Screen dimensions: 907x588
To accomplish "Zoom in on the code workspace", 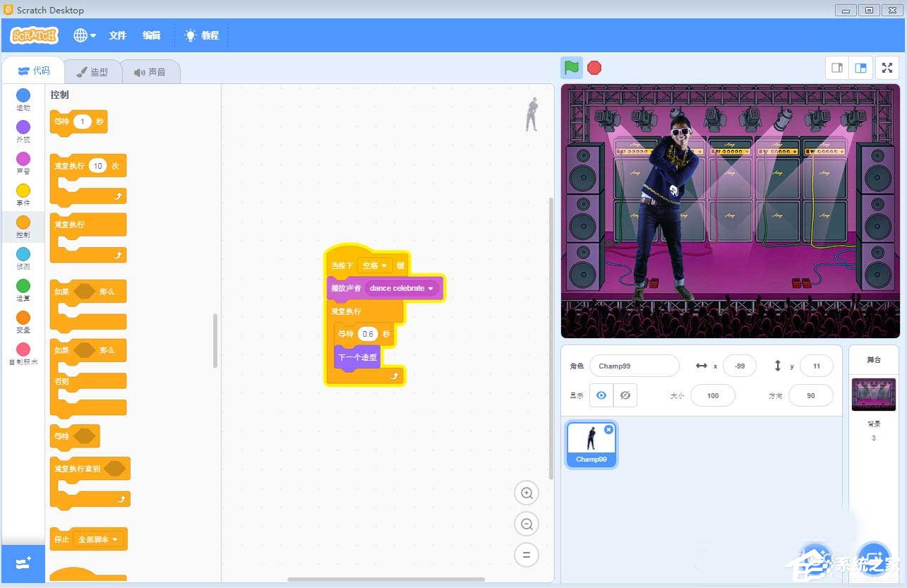I will click(527, 493).
